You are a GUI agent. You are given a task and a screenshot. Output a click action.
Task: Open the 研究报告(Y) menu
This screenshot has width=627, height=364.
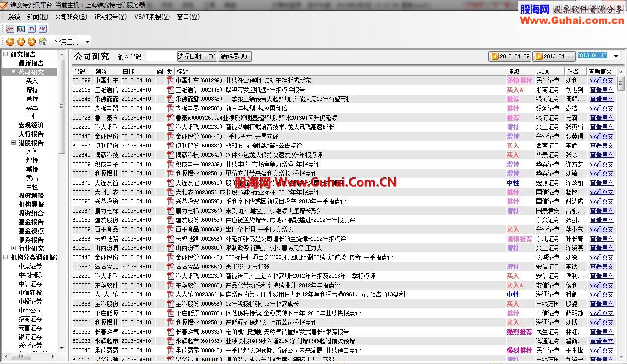coord(111,17)
